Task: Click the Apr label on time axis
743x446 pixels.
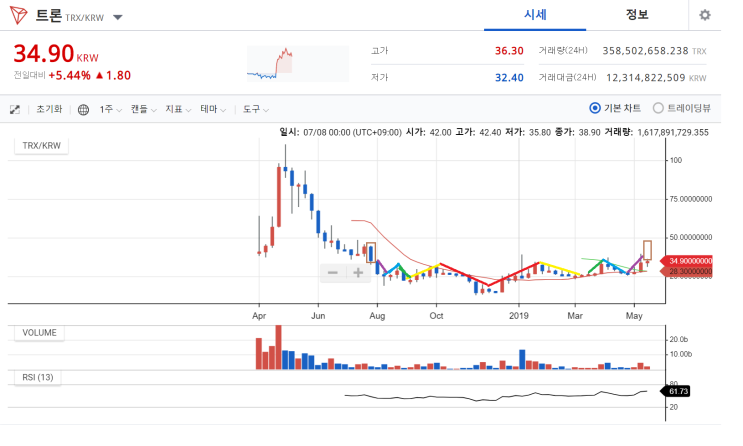Action: pos(259,316)
